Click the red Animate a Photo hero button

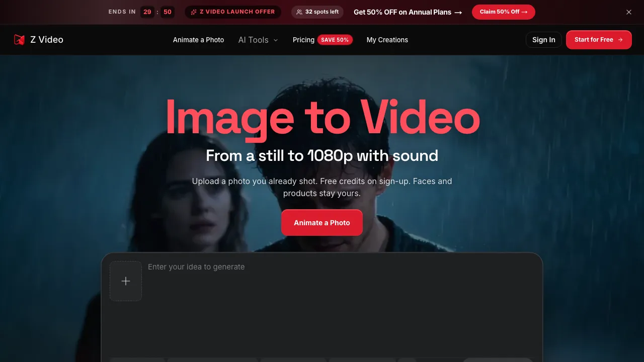coord(322,222)
